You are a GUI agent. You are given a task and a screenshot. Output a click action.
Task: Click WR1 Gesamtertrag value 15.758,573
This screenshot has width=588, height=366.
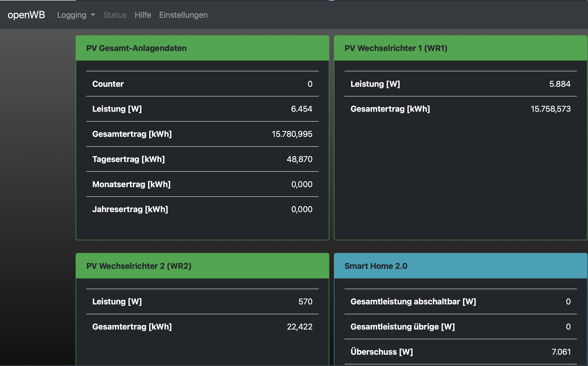550,109
